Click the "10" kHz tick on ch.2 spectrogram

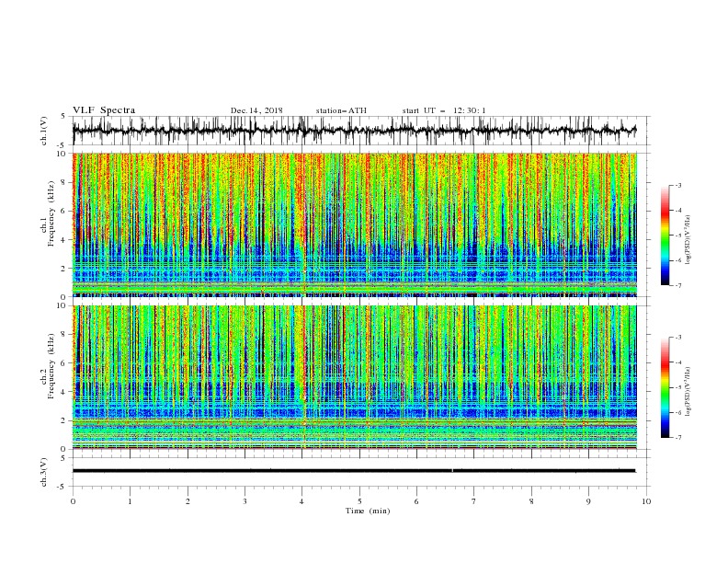pyautogui.click(x=62, y=305)
